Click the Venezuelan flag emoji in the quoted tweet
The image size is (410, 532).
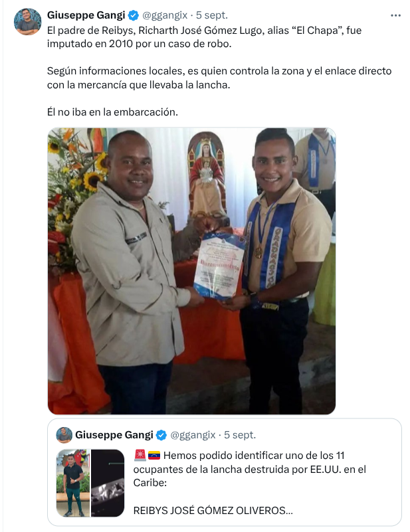coord(154,456)
